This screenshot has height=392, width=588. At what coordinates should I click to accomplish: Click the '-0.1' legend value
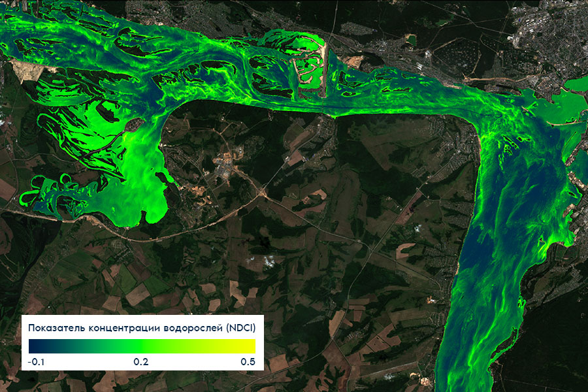(x=37, y=362)
